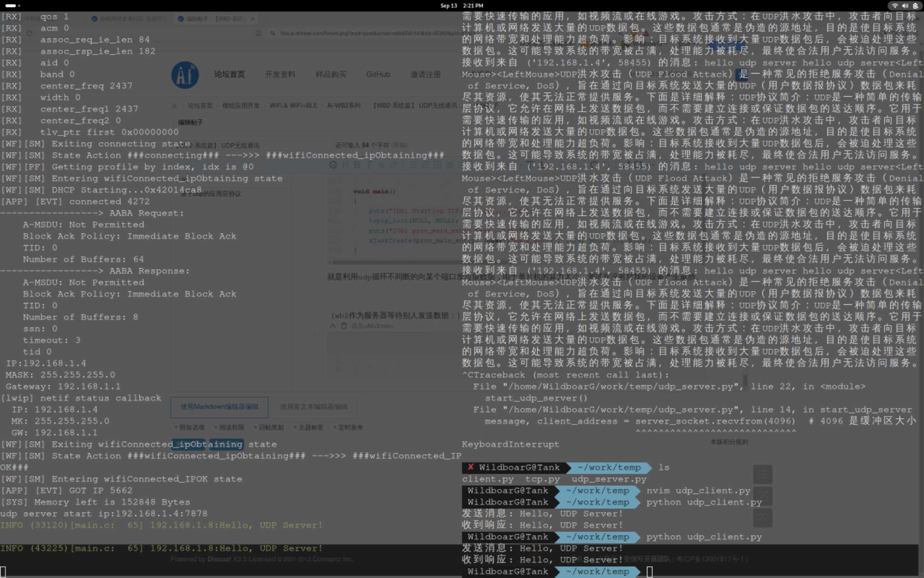Click the 'Gateway: 192.168.1.1' line
924x578 pixels.
63,387
